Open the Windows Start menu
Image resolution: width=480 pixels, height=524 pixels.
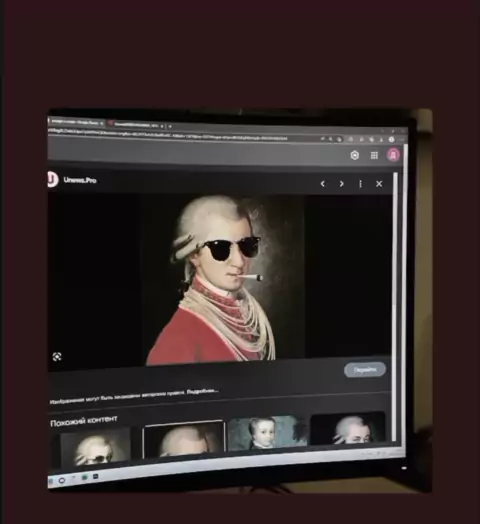pos(51,481)
